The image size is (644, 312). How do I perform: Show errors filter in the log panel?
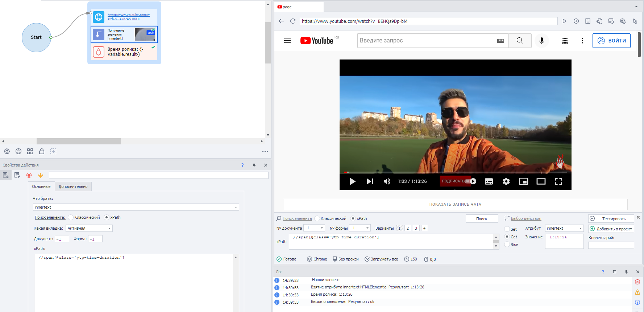coord(637,282)
